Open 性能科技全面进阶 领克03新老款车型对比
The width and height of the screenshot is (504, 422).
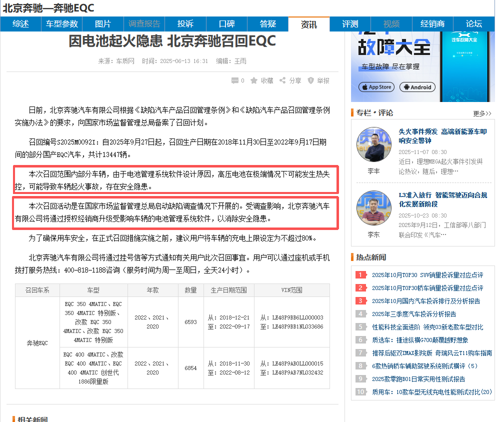(427, 327)
